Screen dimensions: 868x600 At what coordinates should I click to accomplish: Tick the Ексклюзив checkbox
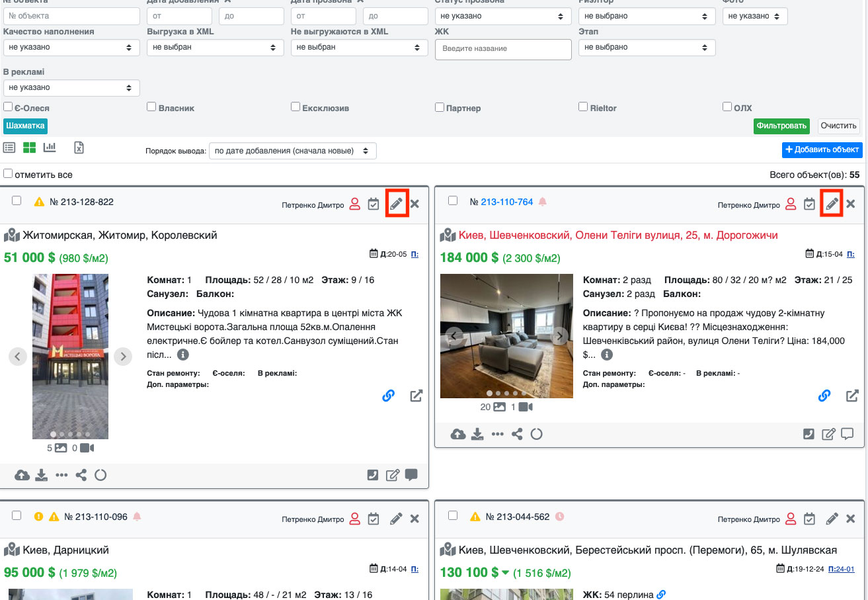point(296,107)
